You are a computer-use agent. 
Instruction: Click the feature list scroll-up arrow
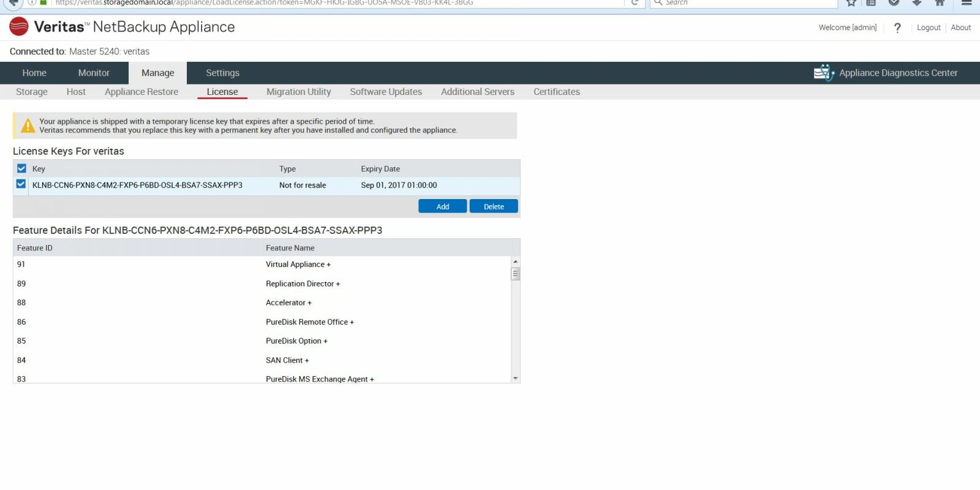[x=515, y=262]
